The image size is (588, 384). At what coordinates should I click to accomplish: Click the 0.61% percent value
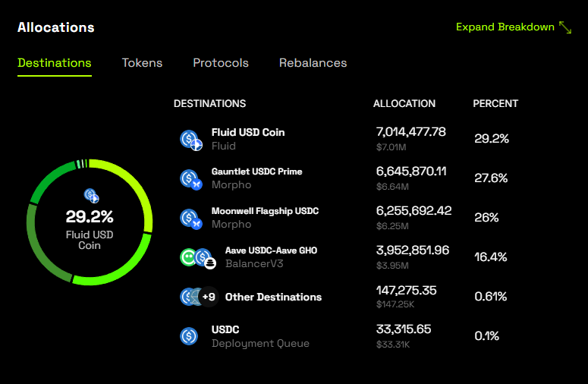(x=490, y=297)
